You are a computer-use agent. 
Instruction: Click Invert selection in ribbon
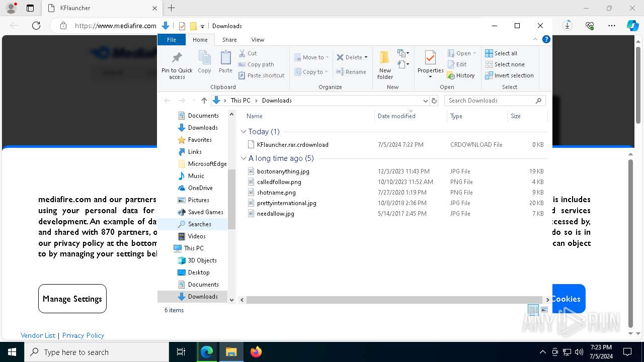click(x=509, y=75)
